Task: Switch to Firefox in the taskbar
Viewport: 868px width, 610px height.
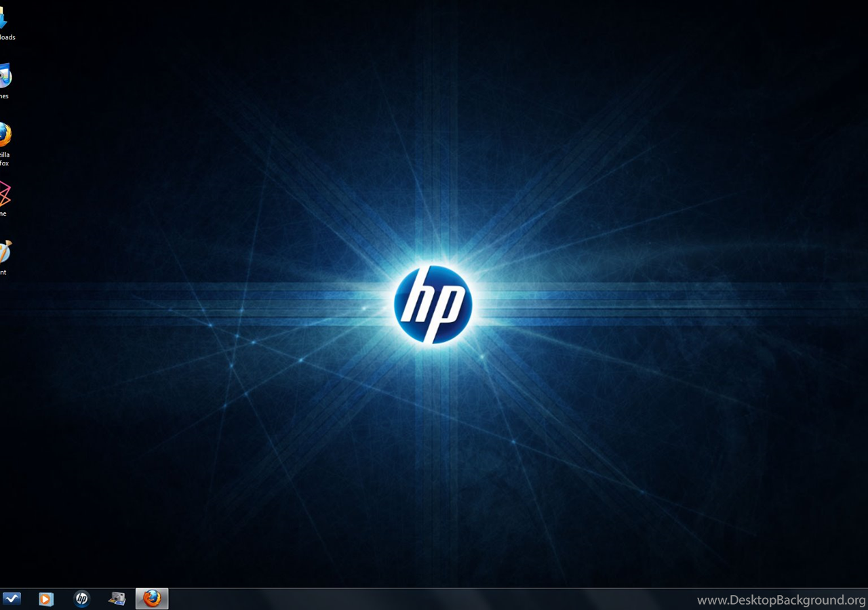Action: point(152,598)
